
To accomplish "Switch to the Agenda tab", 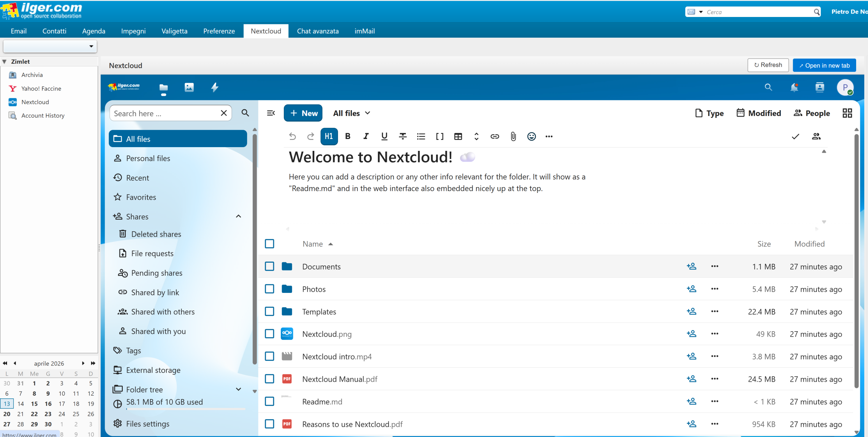I will [x=94, y=31].
